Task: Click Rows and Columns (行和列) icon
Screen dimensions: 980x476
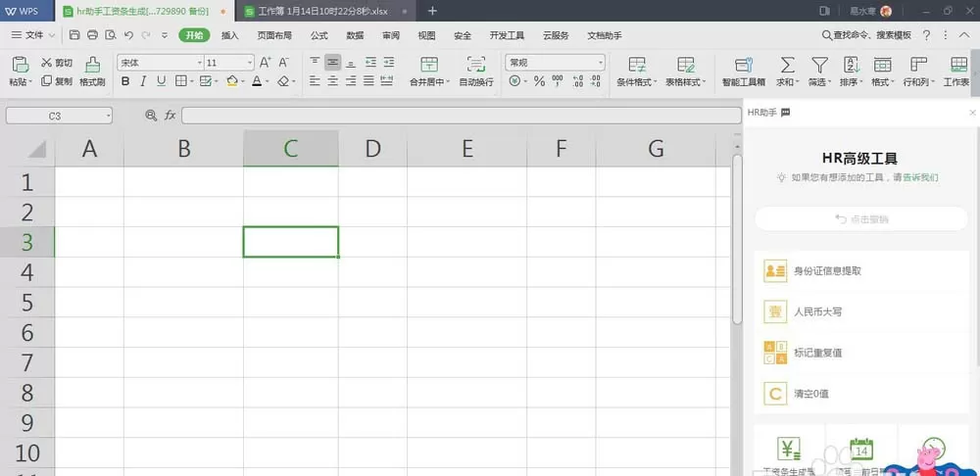Action: point(919,65)
